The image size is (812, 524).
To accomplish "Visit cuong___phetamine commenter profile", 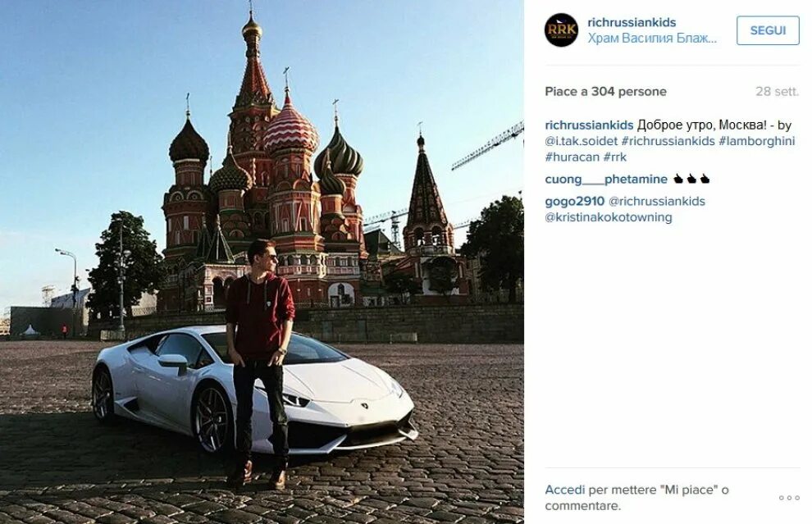I will pos(606,179).
